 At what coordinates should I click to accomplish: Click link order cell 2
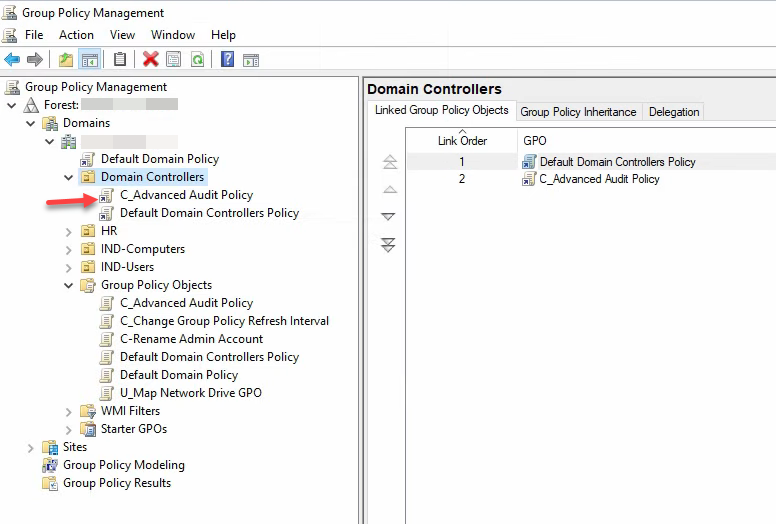(462, 179)
